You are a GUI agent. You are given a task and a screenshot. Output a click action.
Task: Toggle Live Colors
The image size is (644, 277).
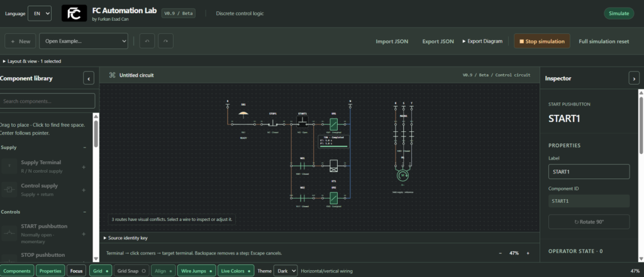coord(235,271)
